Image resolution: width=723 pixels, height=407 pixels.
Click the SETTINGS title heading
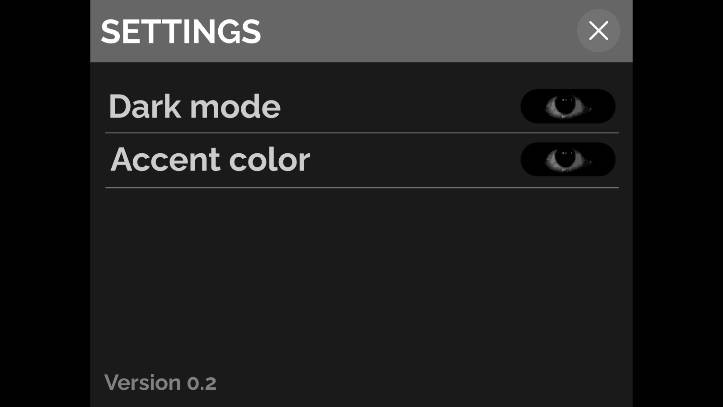tap(180, 32)
